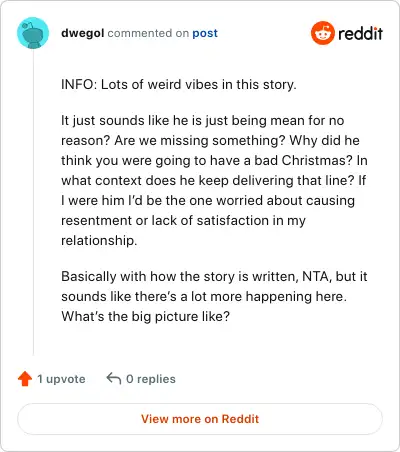
Task: Click the line "resentment or lack of satisfaction"
Action: [183, 221]
